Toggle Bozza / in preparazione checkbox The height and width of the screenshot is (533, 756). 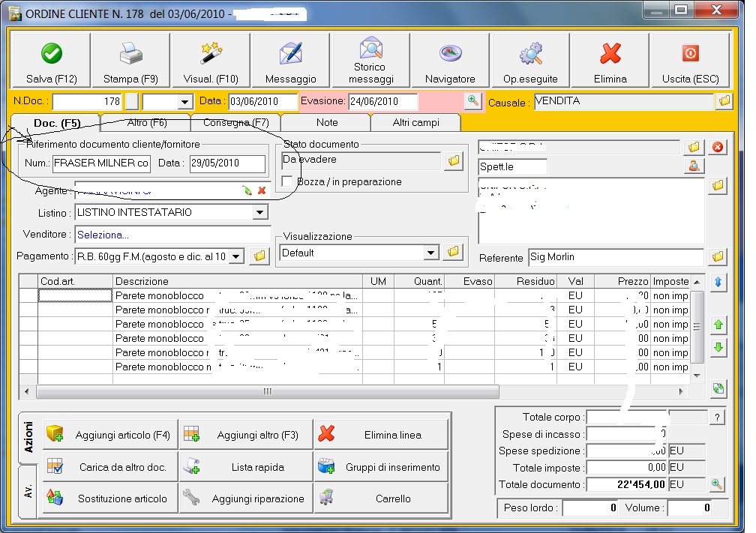click(286, 181)
